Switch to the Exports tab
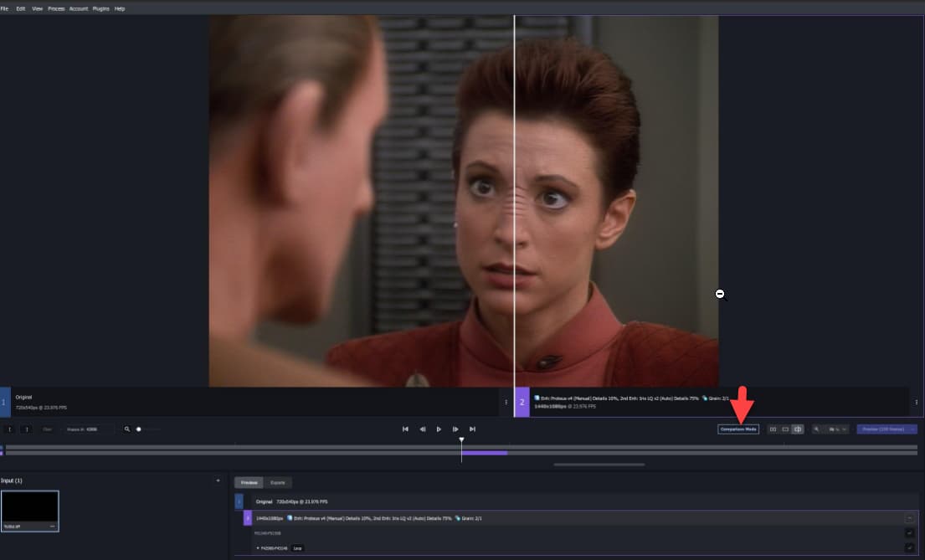The width and height of the screenshot is (925, 560). point(277,483)
